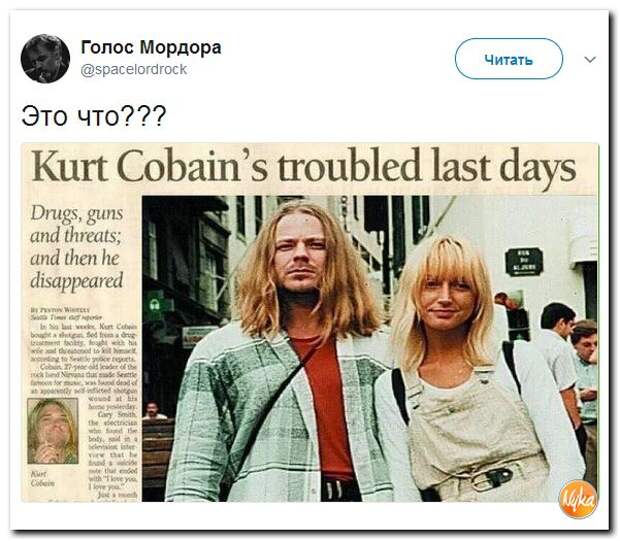Click the green pharmacy cross sign
The height and width of the screenshot is (541, 620).
coord(155,304)
